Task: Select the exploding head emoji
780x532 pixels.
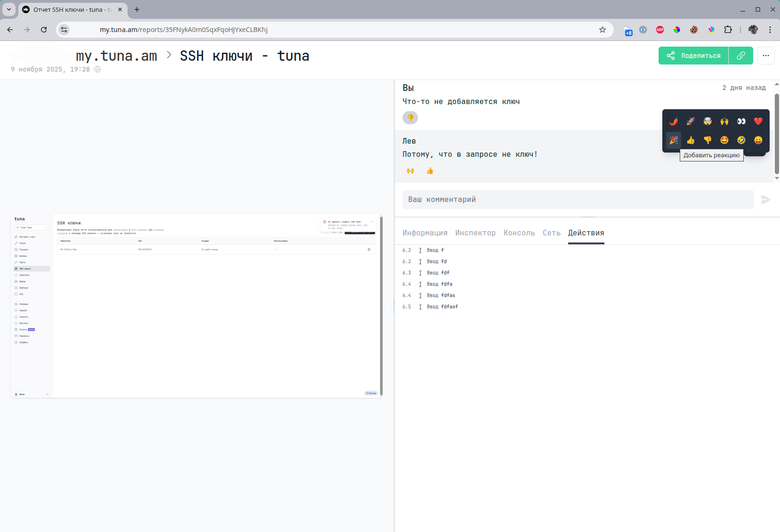Action: click(708, 121)
